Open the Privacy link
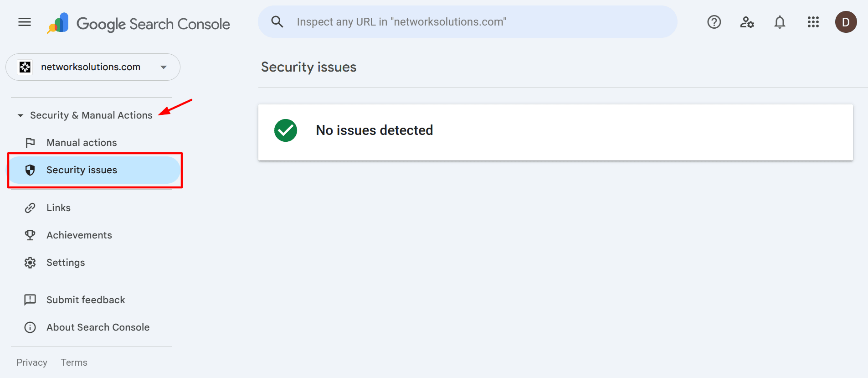 click(x=32, y=362)
